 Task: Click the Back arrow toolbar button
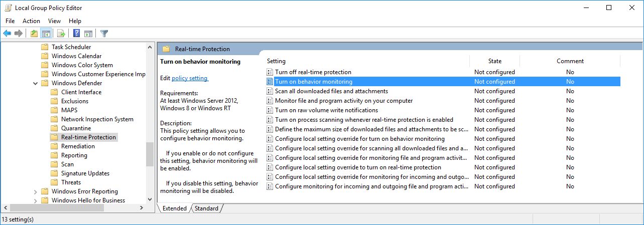click(x=7, y=34)
